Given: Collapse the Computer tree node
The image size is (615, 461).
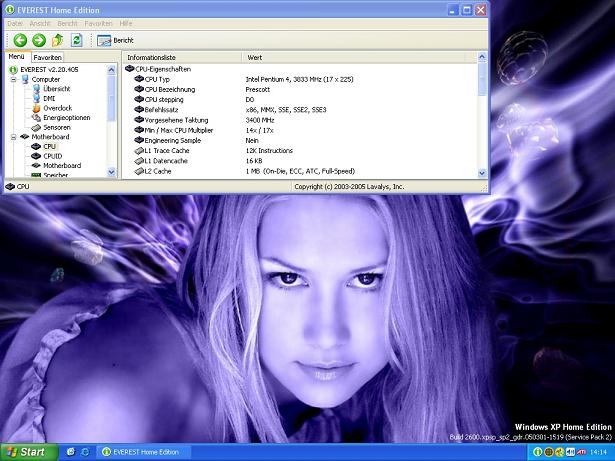Looking at the screenshot, I should 13,79.
